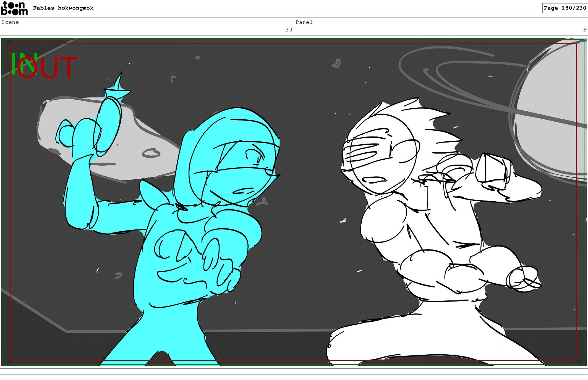Click panel number 8 field
The width and height of the screenshot is (588, 380).
pyautogui.click(x=584, y=30)
